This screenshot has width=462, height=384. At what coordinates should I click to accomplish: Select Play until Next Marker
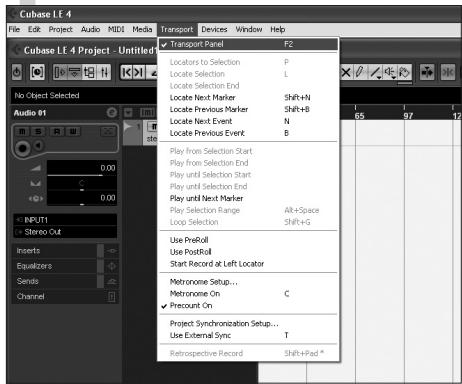pos(248,198)
